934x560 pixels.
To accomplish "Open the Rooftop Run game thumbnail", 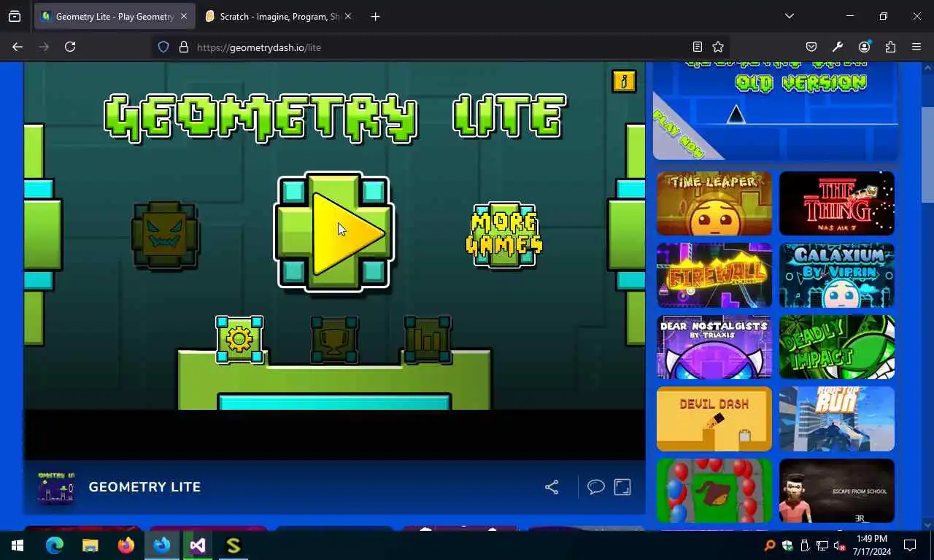I will 837,419.
